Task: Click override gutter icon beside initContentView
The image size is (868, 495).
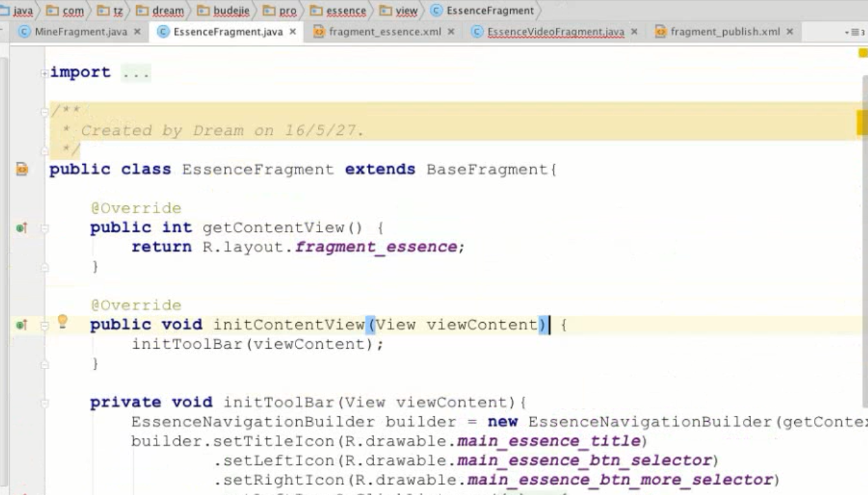Action: pos(21,325)
